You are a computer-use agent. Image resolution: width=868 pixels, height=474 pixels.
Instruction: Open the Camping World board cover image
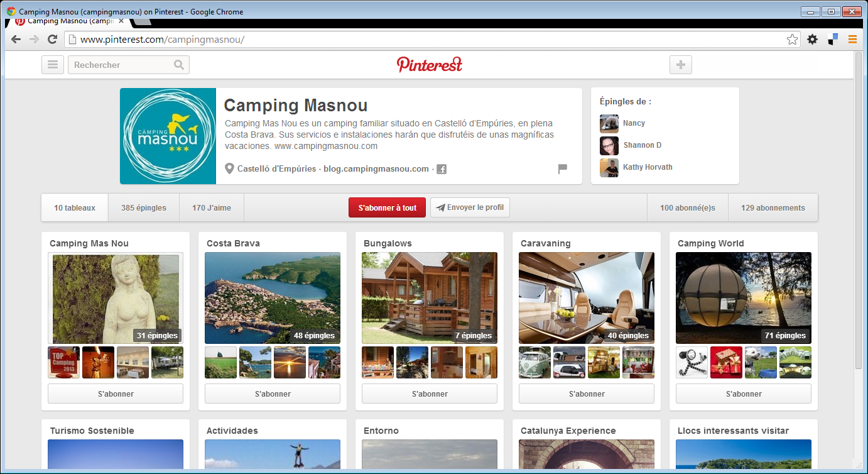click(743, 298)
